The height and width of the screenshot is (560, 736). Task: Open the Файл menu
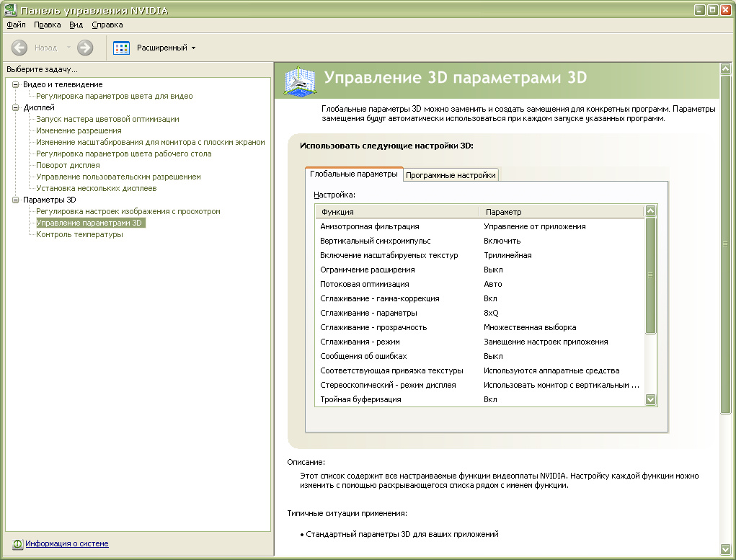point(16,25)
